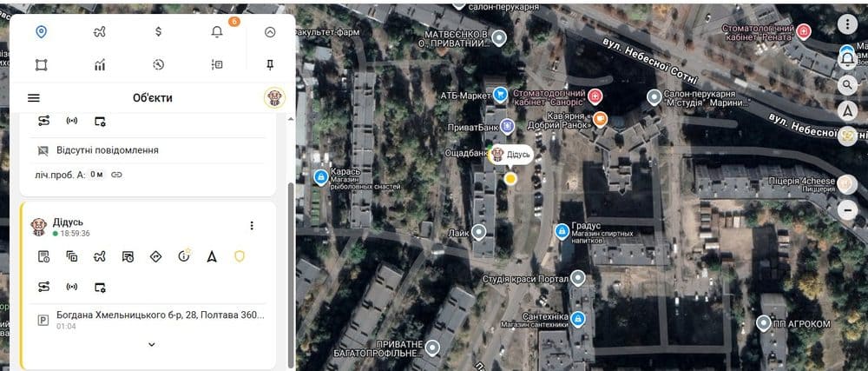Click the map zoom out minus button
This screenshot has width=868, height=371.
[847, 210]
